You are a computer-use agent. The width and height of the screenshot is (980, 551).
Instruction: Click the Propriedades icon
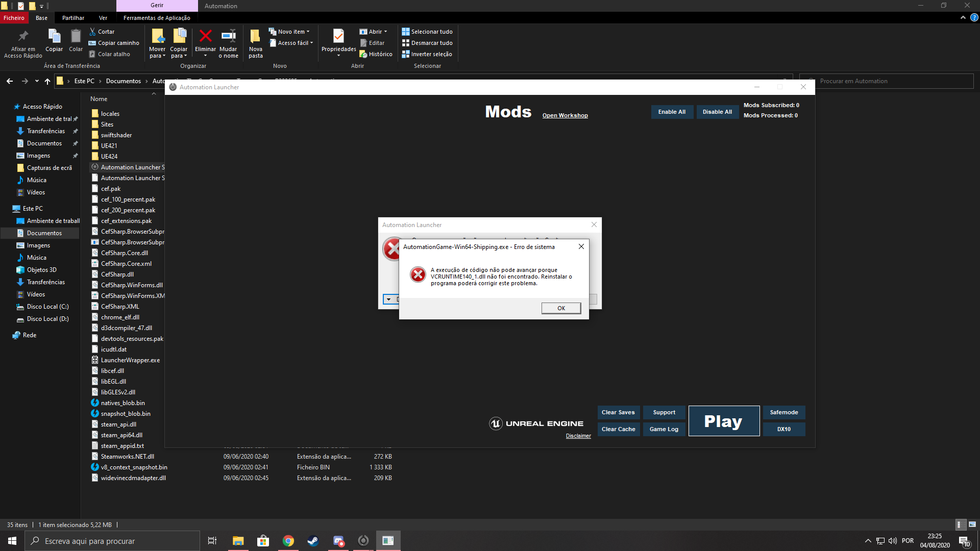(338, 36)
